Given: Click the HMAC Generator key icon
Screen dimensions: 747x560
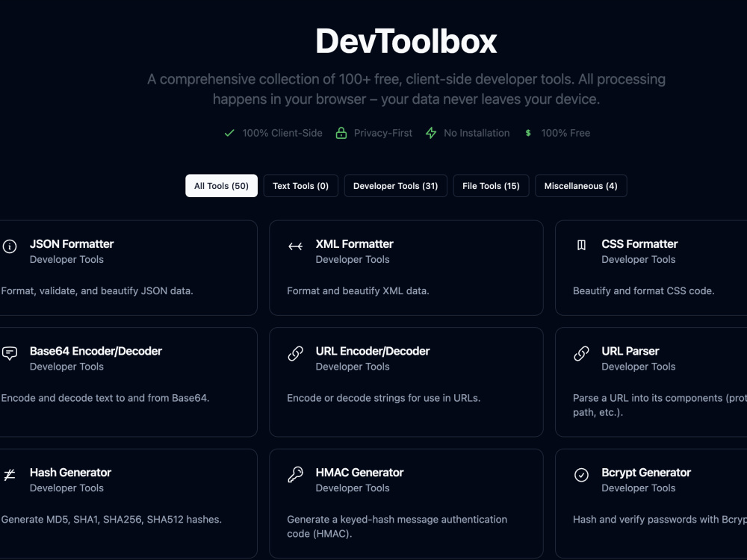Looking at the screenshot, I should (295, 474).
